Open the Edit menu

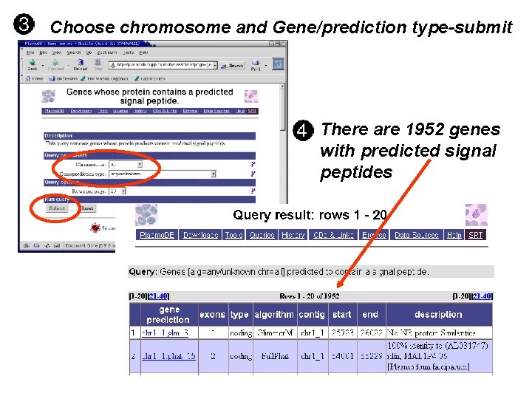click(x=43, y=52)
